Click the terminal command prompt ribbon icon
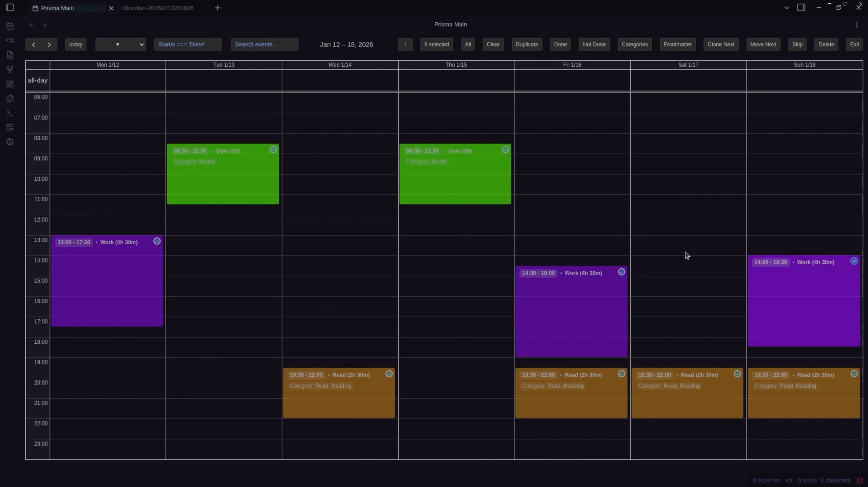 [10, 113]
